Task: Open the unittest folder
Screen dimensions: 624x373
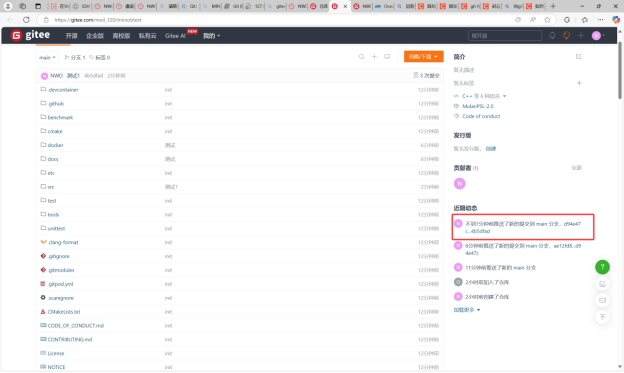Action: [x=56, y=228]
